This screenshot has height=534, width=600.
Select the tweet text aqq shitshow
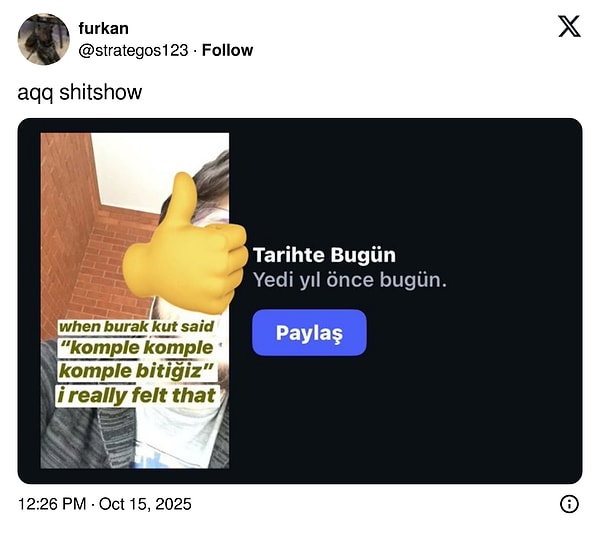[80, 92]
